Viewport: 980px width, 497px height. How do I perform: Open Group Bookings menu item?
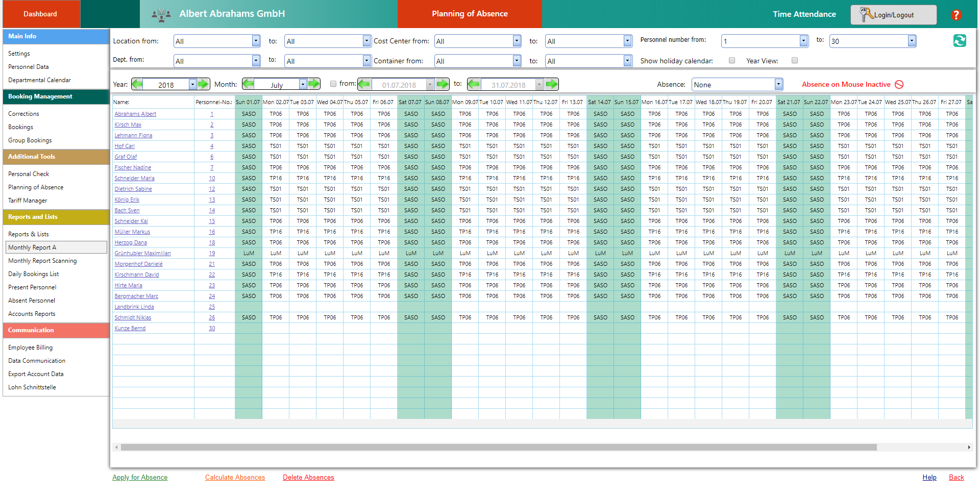tap(30, 140)
